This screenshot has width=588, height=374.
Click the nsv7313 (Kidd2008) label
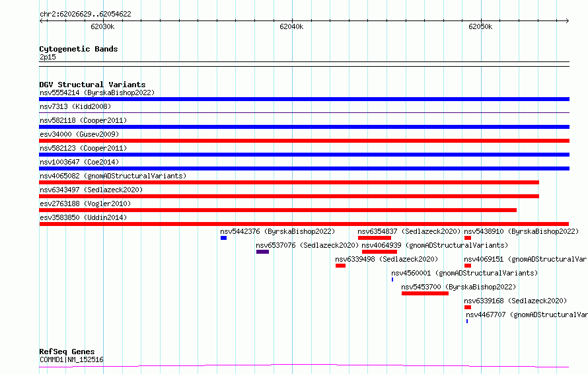click(x=75, y=106)
